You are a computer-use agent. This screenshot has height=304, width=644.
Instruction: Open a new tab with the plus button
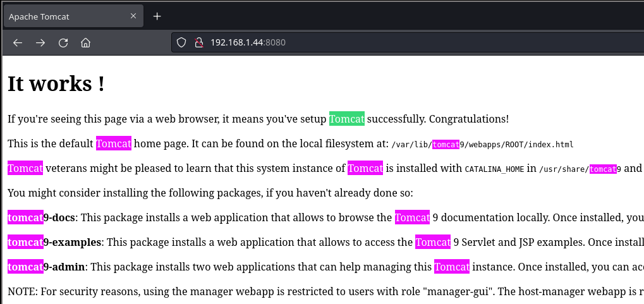(157, 16)
